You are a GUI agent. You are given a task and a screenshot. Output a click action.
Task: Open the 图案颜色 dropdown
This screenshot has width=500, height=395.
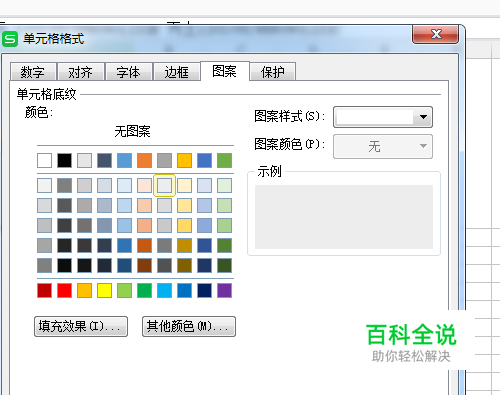pos(383,146)
